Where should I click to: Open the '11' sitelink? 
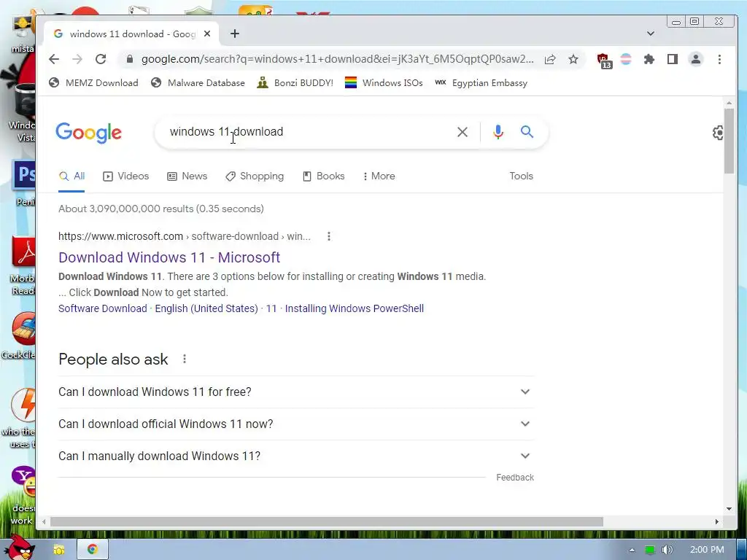click(271, 308)
